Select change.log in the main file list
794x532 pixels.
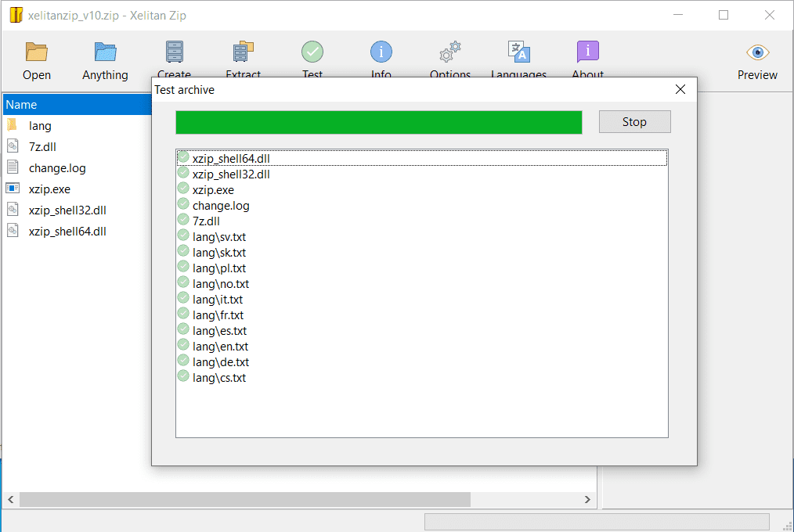click(x=57, y=168)
